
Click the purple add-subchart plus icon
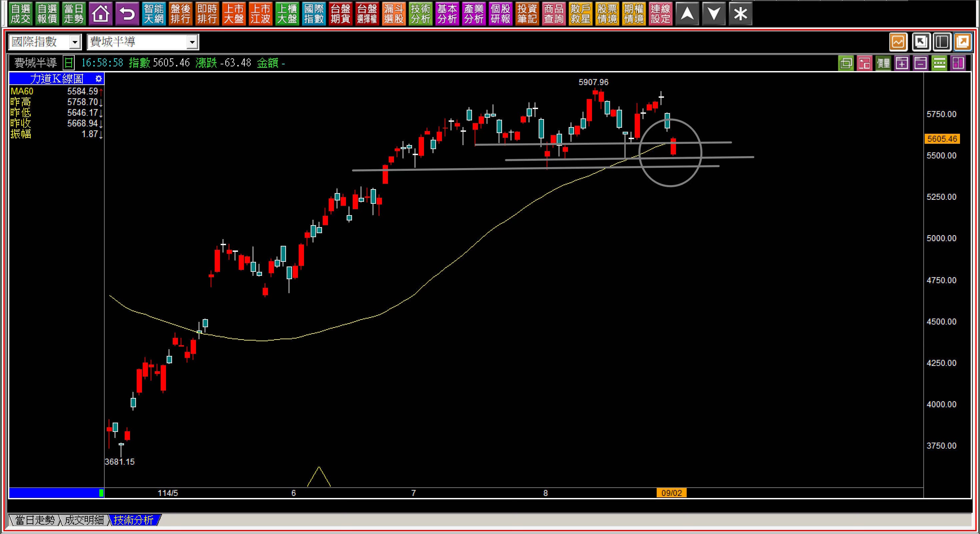tap(902, 63)
